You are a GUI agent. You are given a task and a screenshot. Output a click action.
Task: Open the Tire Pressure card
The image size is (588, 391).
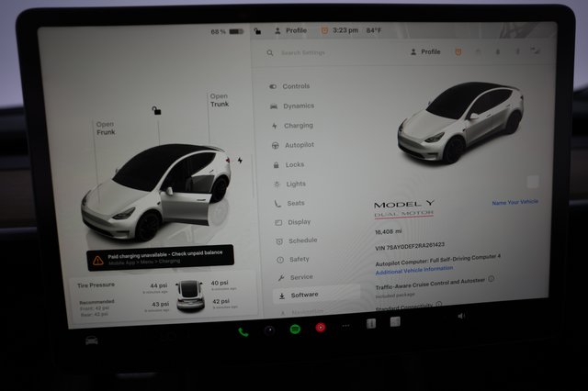164,296
